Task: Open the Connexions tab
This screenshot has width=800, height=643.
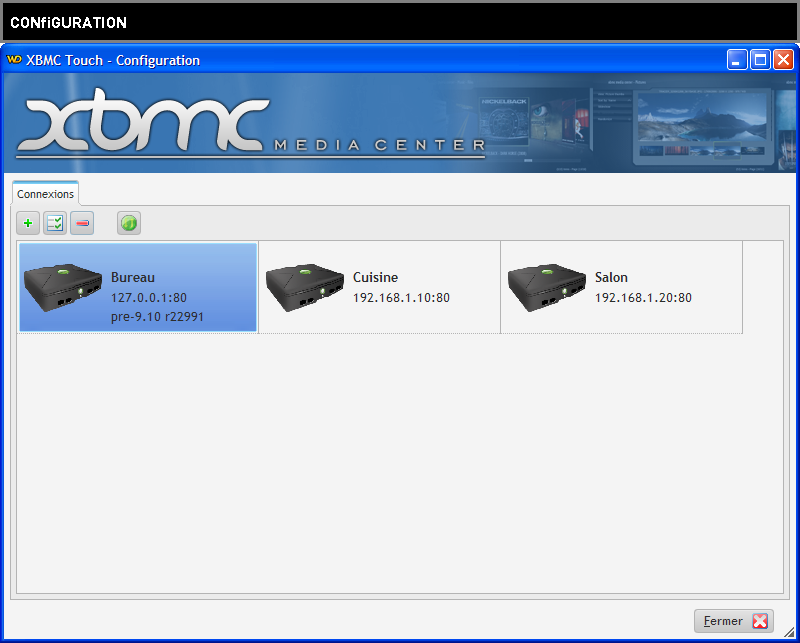Action: tap(45, 194)
